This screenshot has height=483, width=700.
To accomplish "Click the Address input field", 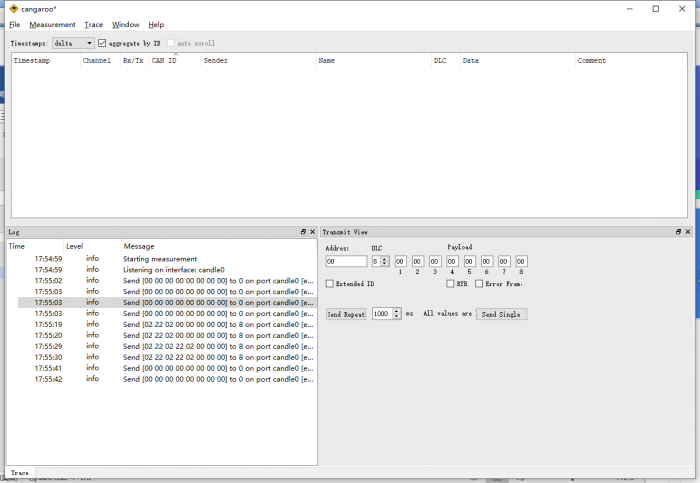I will (x=346, y=262).
